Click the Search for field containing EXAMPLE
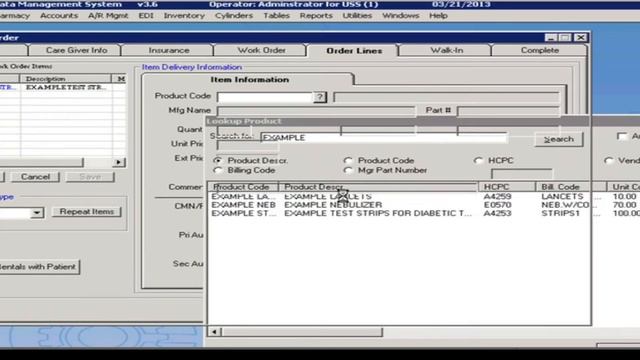This screenshot has height=360, width=640. pos(384,138)
